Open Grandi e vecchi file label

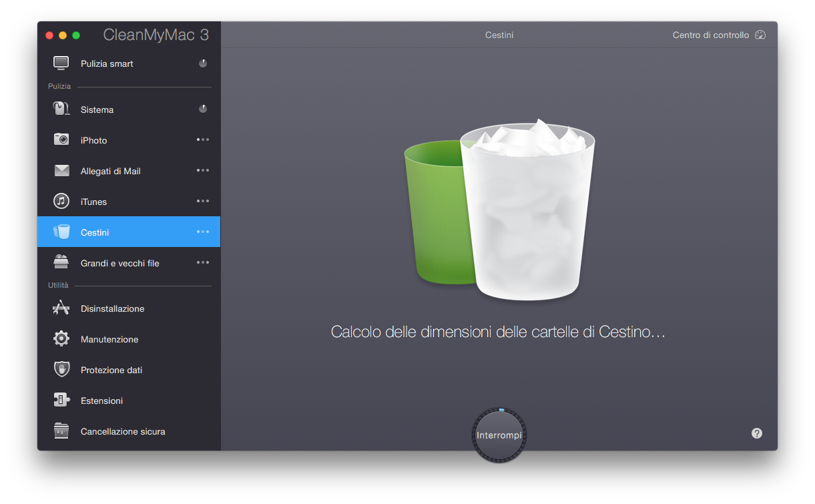[x=120, y=263]
